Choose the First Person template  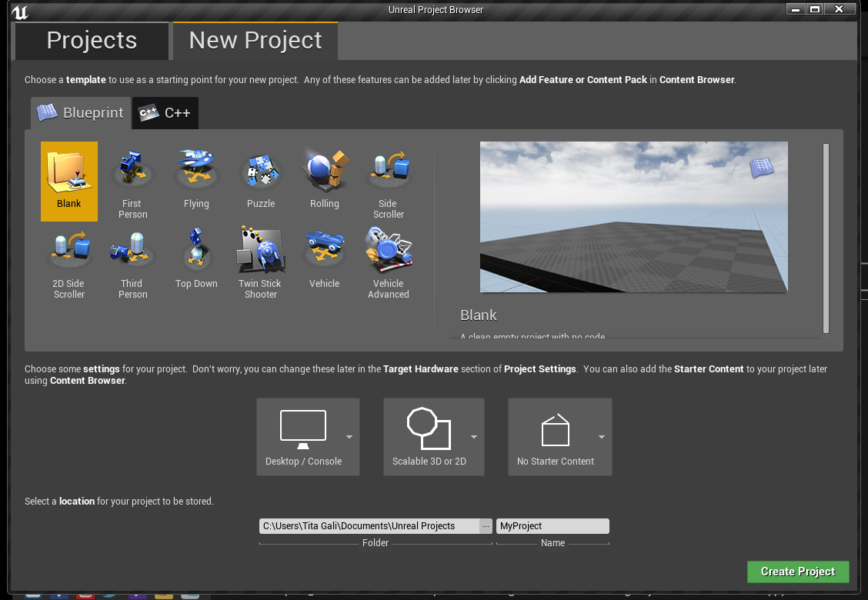pyautogui.click(x=132, y=183)
